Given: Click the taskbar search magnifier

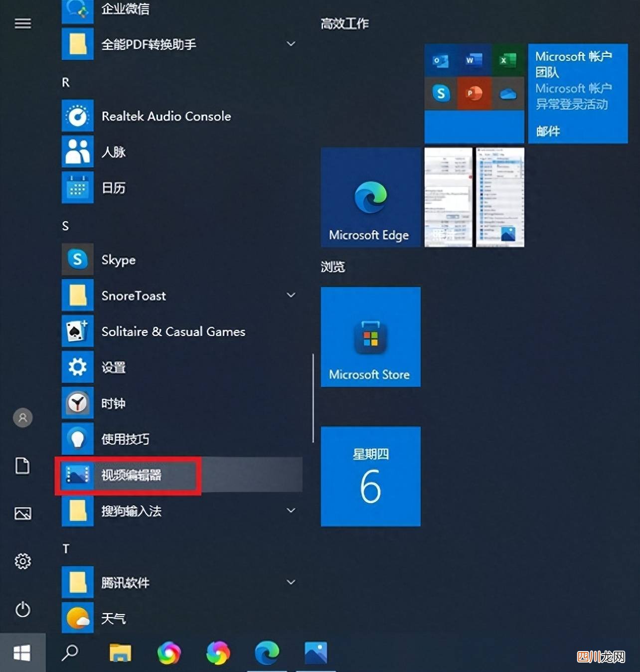Looking at the screenshot, I should click(70, 652).
